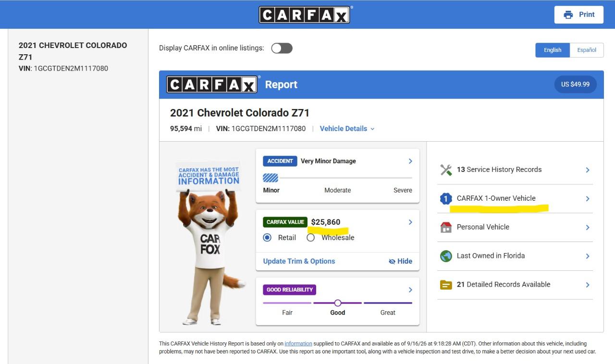Screen dimensions: 615x364
Task: Hide the CARFAX value with the eye icon
Action: pos(392,261)
